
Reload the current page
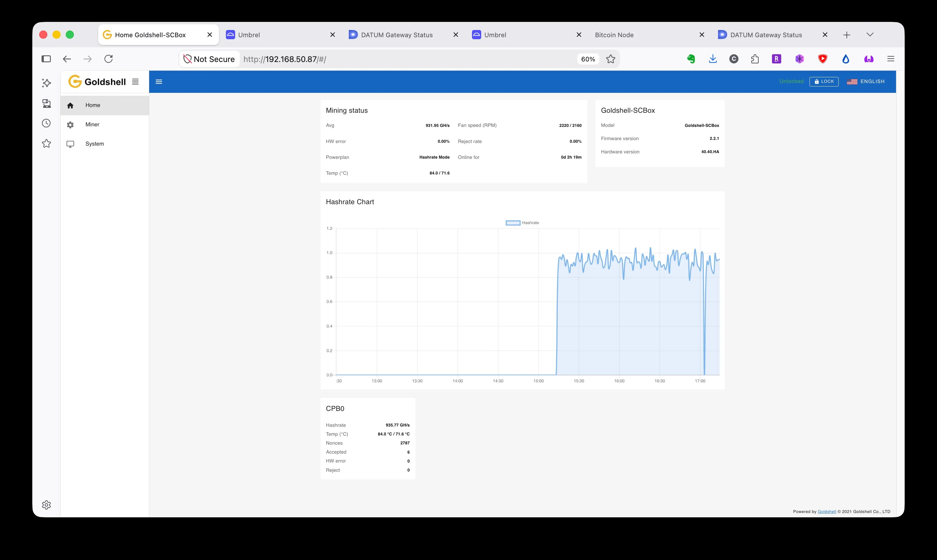(x=108, y=59)
